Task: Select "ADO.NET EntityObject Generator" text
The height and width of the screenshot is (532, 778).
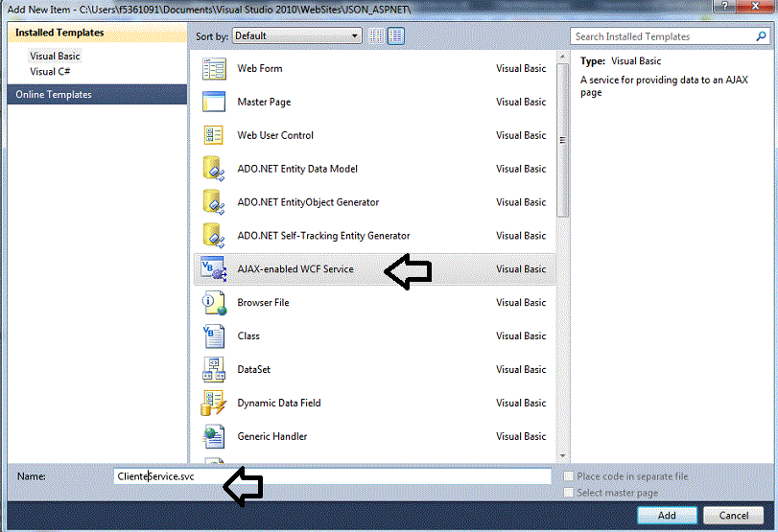Action: [x=308, y=202]
